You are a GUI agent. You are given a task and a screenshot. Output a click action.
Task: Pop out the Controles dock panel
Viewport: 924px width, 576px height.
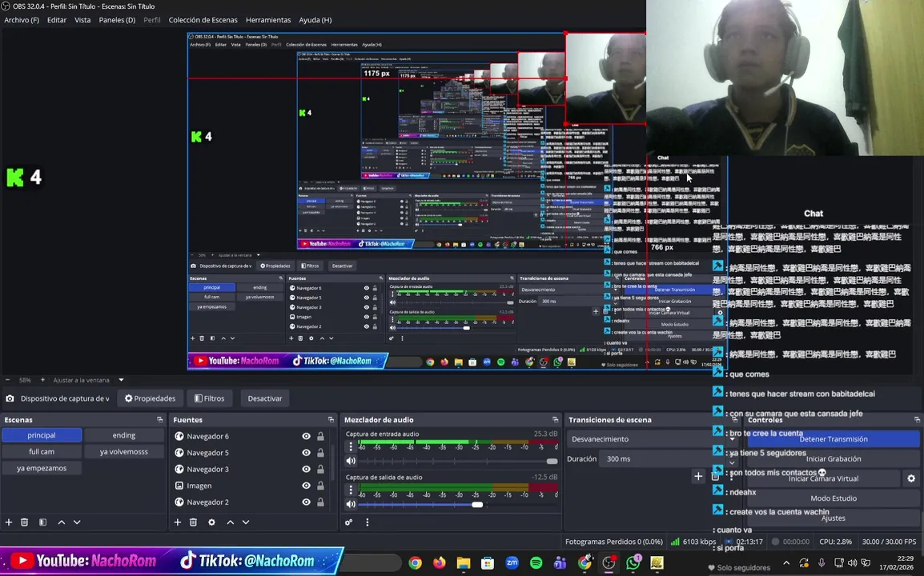[917, 420]
